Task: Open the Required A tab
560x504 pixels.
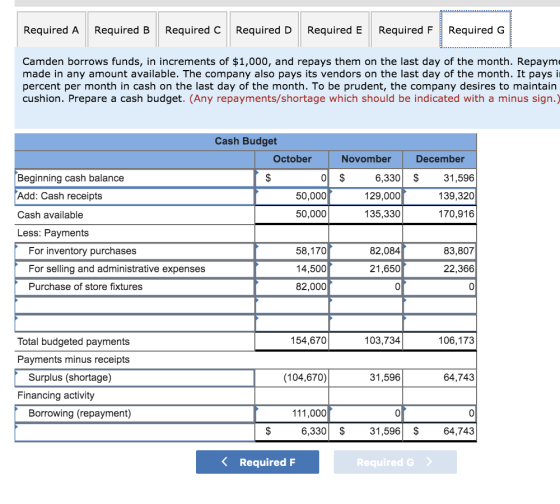Action: (x=51, y=30)
